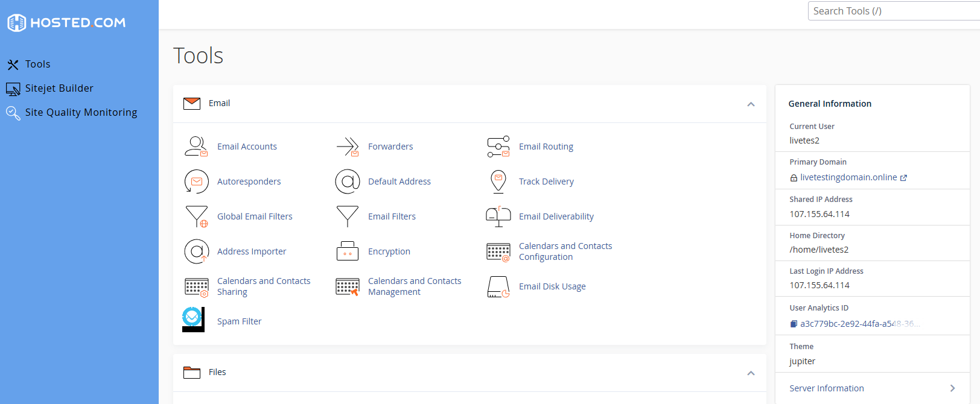Click the Email section envelope icon
The width and height of the screenshot is (980, 404).
pyautogui.click(x=192, y=104)
